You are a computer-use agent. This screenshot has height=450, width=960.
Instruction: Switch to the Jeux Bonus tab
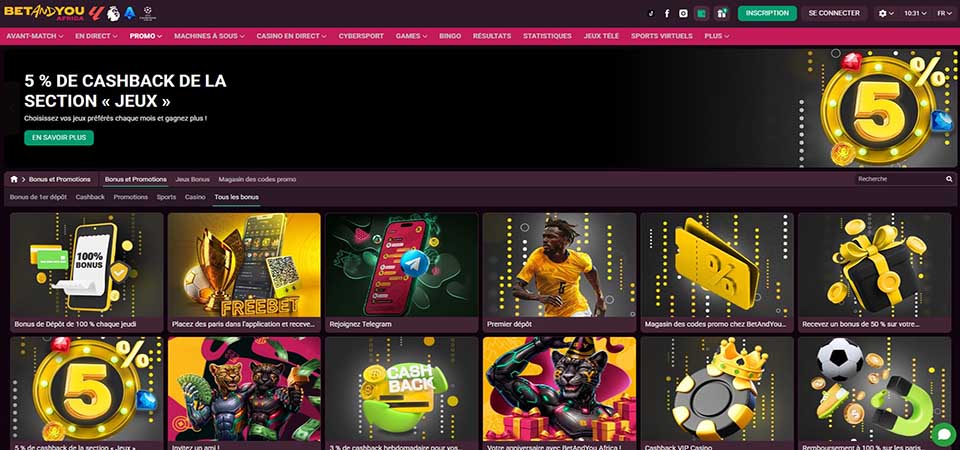tap(192, 179)
